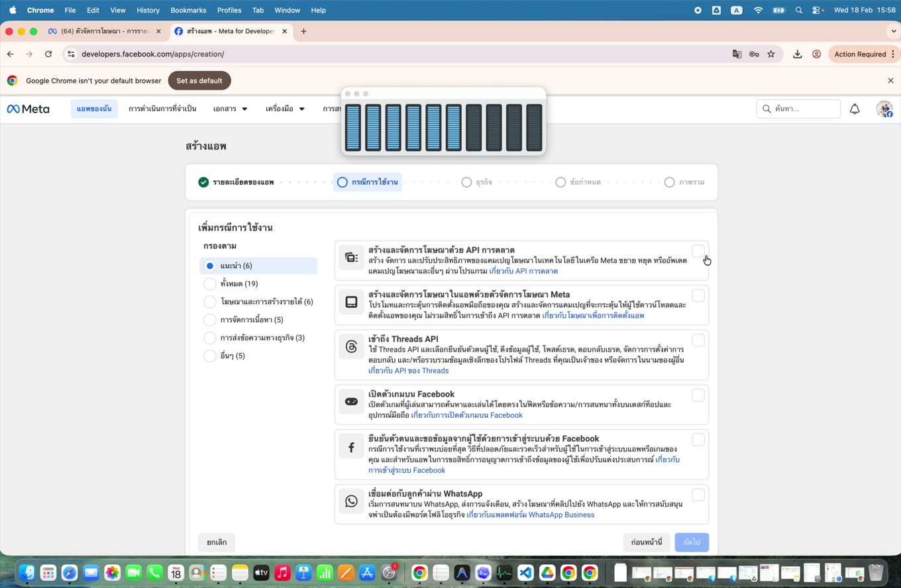The width and height of the screenshot is (901, 588).
Task: Open Chrome three-dot menu
Action: pyautogui.click(x=893, y=54)
